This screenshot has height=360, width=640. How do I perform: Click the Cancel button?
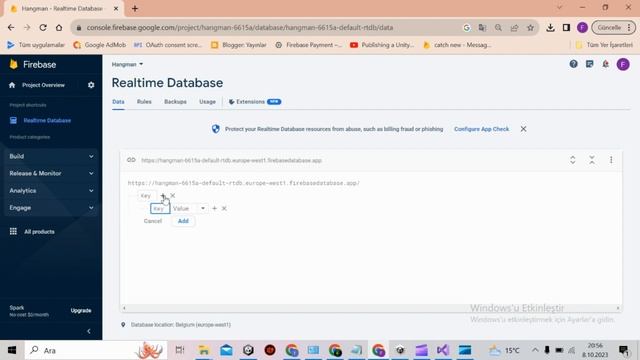click(153, 221)
